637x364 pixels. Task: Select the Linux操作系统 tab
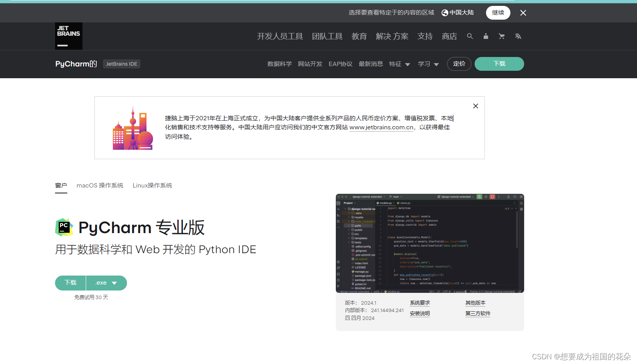pos(152,186)
